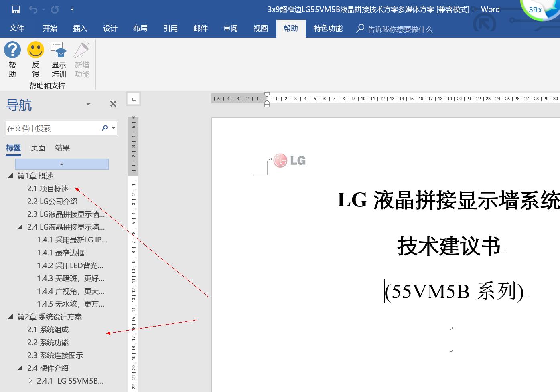560x392 pixels.
Task: Go to heading 2.2 系统功能
Action: pyautogui.click(x=48, y=343)
